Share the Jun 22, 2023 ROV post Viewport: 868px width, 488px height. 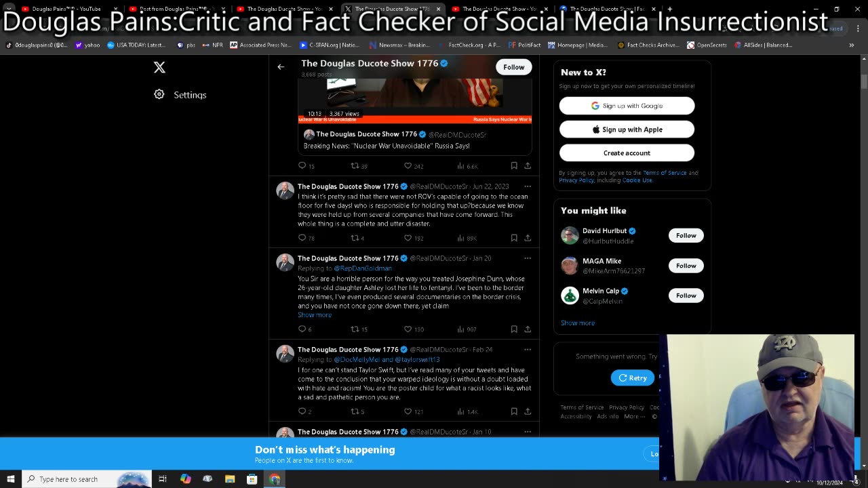tap(528, 238)
